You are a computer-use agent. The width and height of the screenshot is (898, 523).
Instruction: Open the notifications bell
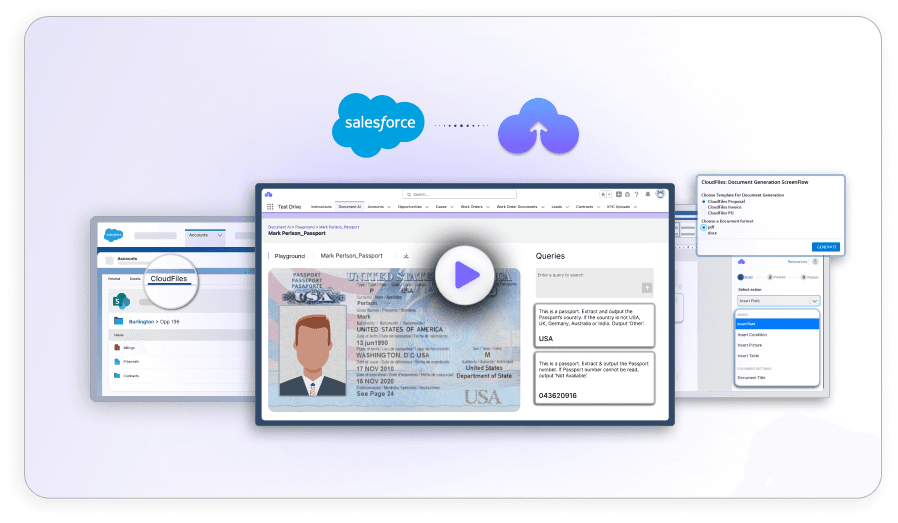pyautogui.click(x=648, y=195)
